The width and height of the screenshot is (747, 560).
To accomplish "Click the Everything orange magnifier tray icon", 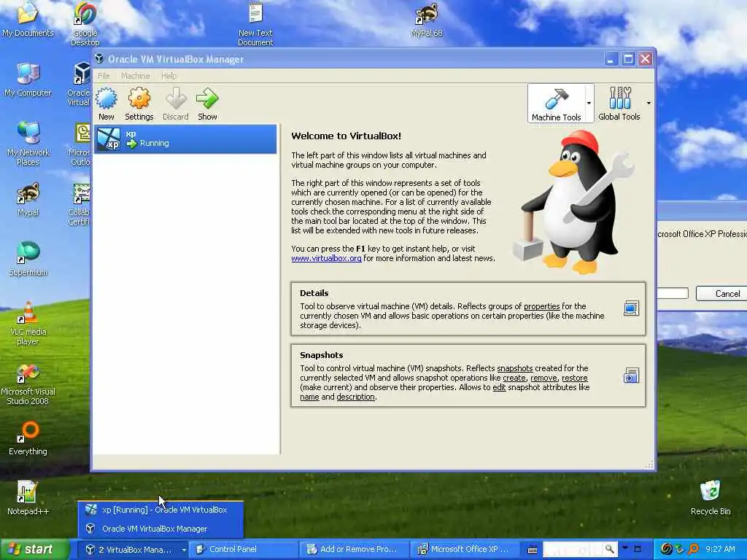I will click(x=693, y=549).
